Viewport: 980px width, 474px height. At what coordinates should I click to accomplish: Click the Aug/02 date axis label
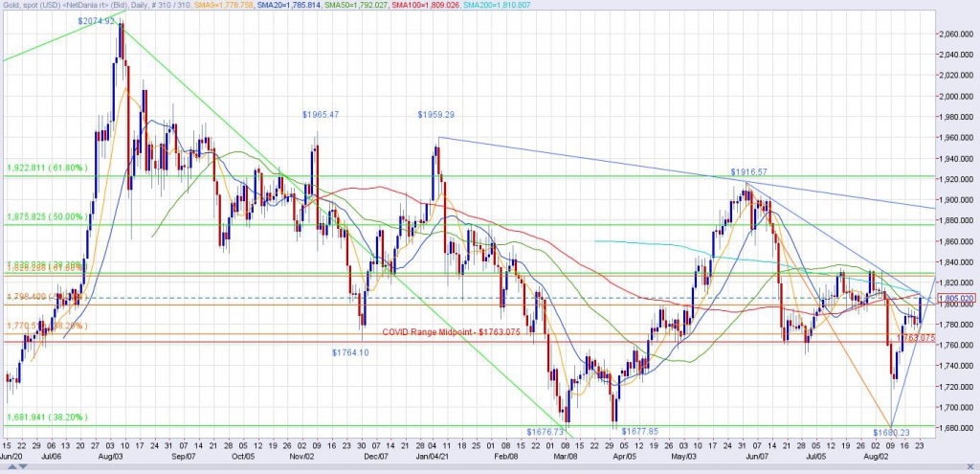875,457
